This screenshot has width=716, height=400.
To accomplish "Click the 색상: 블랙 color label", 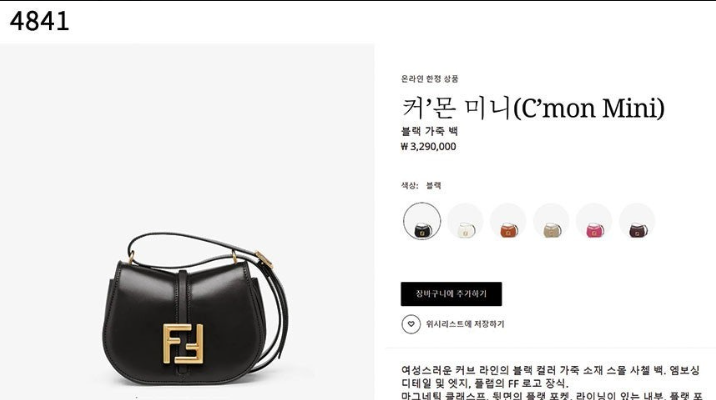I will point(421,185).
